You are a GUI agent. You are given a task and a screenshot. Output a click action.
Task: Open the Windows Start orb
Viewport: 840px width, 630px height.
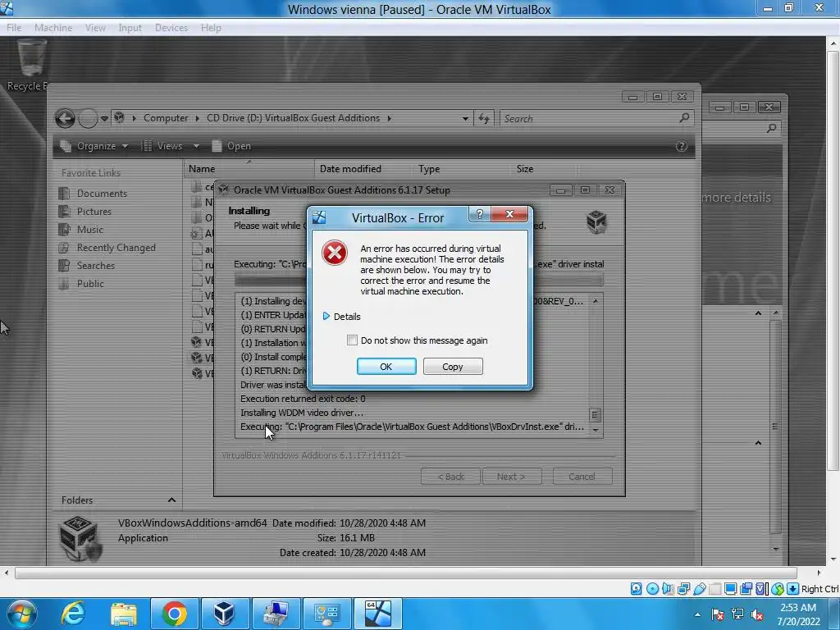coord(21,614)
